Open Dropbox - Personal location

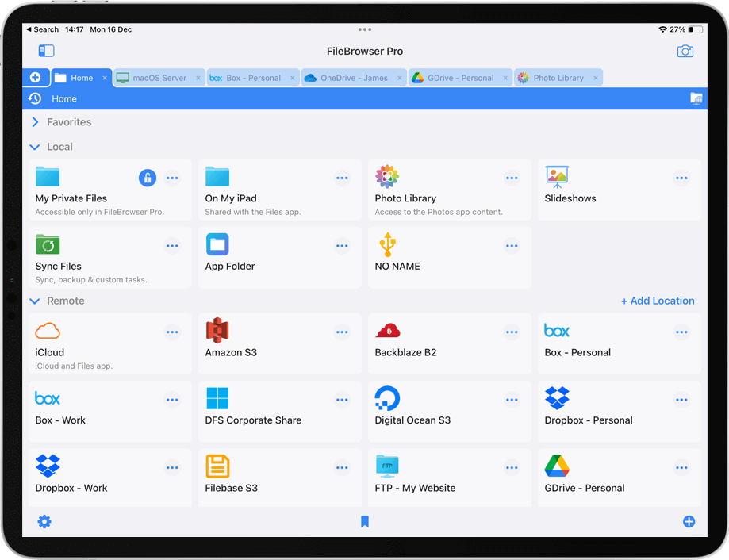(620, 412)
